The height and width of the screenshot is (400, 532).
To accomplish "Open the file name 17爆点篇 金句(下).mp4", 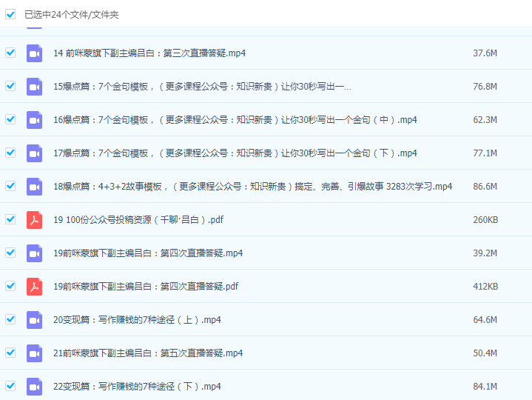I will click(x=235, y=153).
